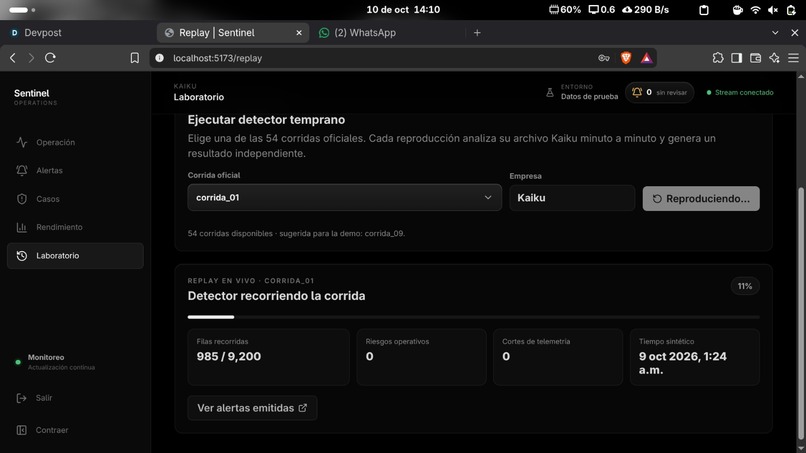Click the flask Entorno icon
Screen dimensions: 806x453
point(549,93)
